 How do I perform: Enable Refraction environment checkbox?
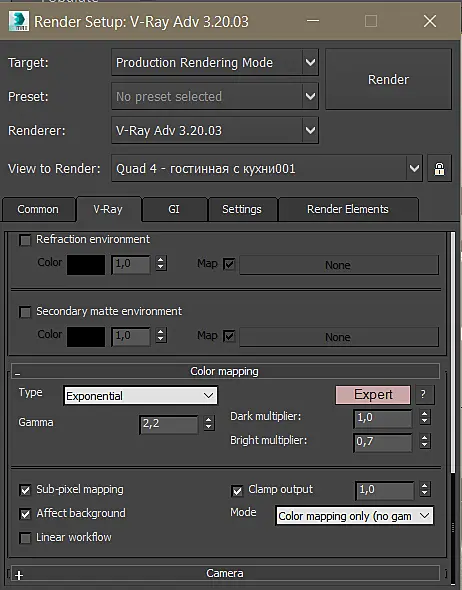(25, 240)
